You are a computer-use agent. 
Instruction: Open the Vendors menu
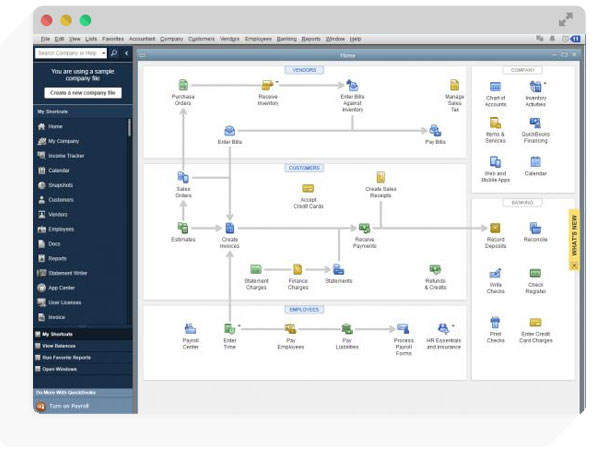coord(230,39)
